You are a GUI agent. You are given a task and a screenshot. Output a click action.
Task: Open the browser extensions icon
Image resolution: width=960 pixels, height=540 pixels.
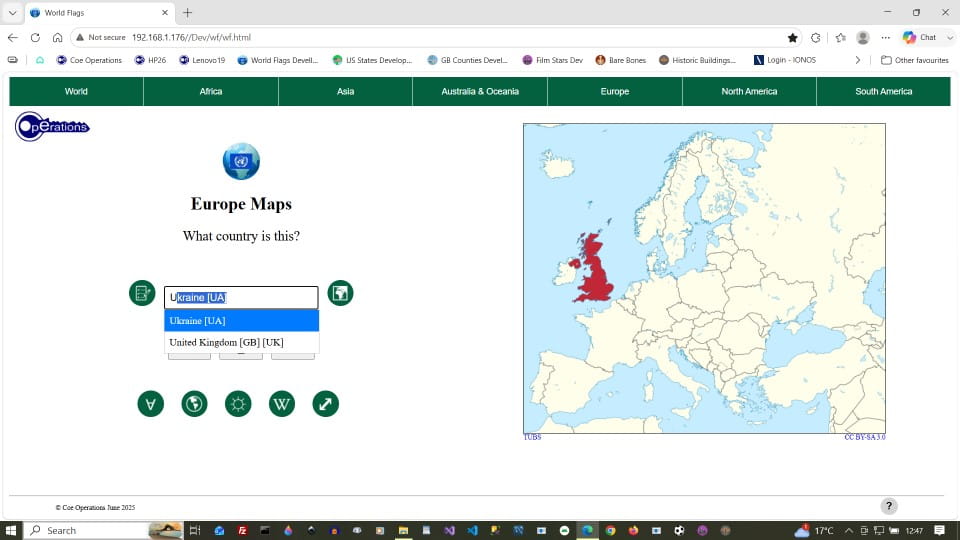point(816,37)
